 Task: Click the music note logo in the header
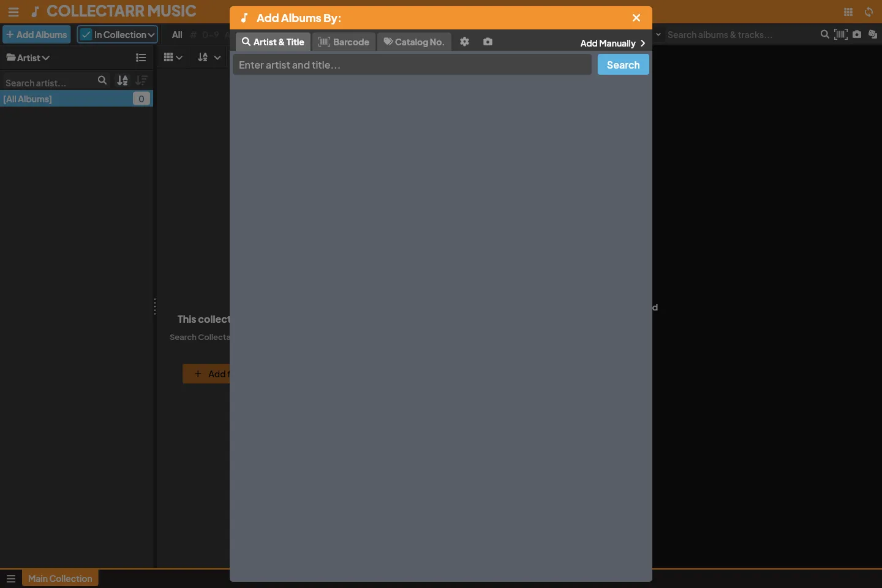click(36, 12)
